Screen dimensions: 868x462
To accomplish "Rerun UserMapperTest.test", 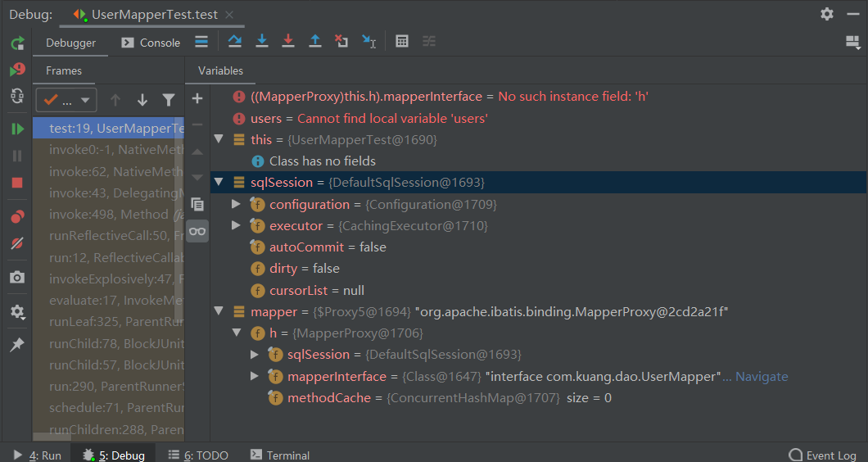I will point(18,43).
